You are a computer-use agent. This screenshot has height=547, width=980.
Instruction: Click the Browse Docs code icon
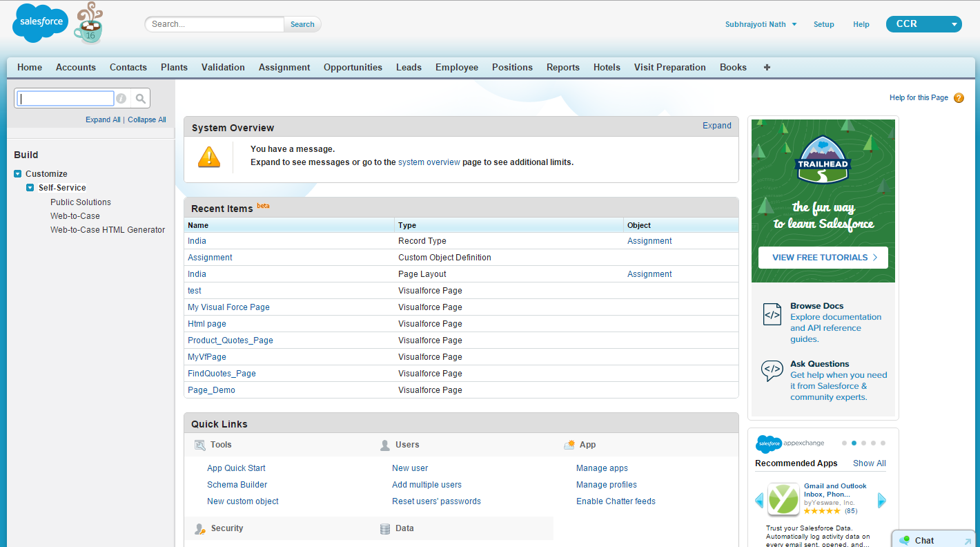click(772, 314)
